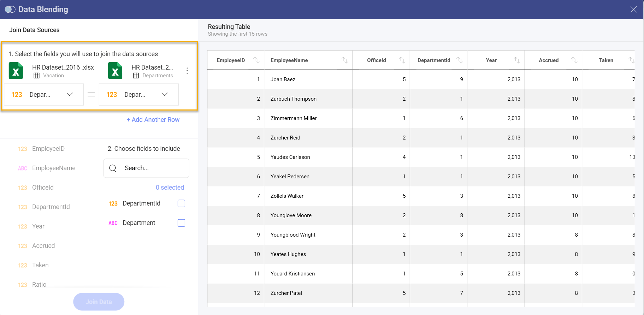Sort the Accrued column

pyautogui.click(x=574, y=60)
